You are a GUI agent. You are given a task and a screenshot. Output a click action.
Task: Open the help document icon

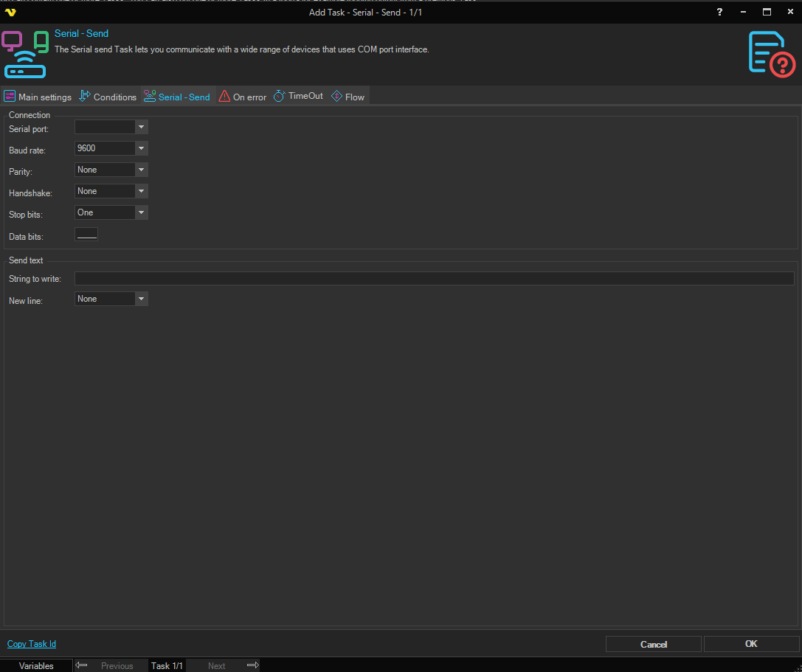[771, 54]
